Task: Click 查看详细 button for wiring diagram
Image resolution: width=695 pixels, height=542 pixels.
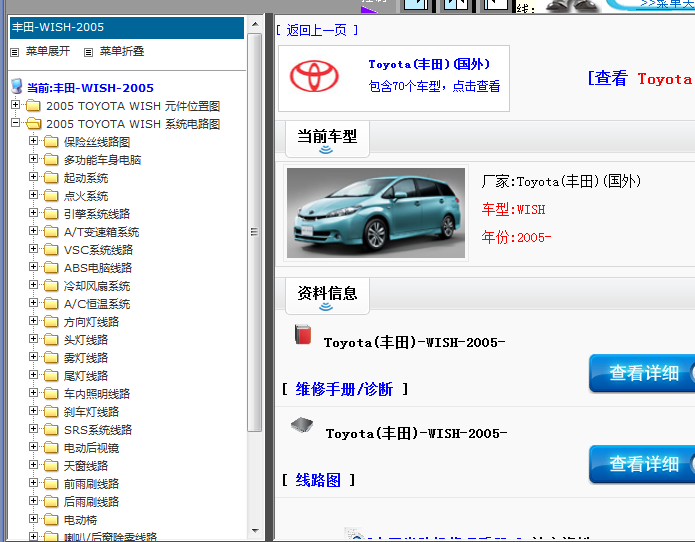Action: (642, 464)
